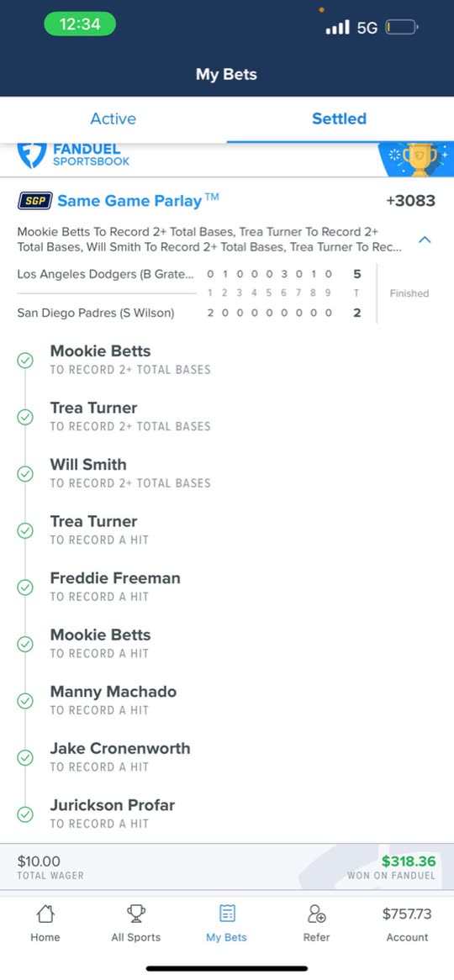Tap Freddie Freeman hit checkmark
The width and height of the screenshot is (454, 980).
click(x=25, y=587)
